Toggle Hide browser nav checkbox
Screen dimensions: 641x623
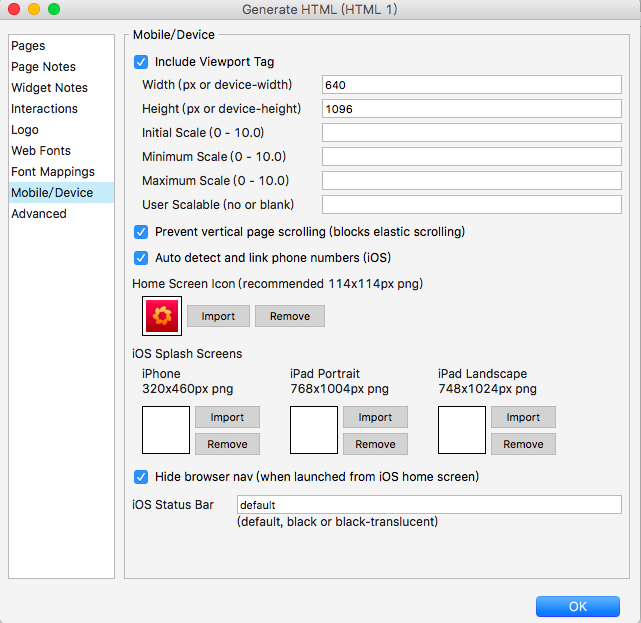coord(141,477)
